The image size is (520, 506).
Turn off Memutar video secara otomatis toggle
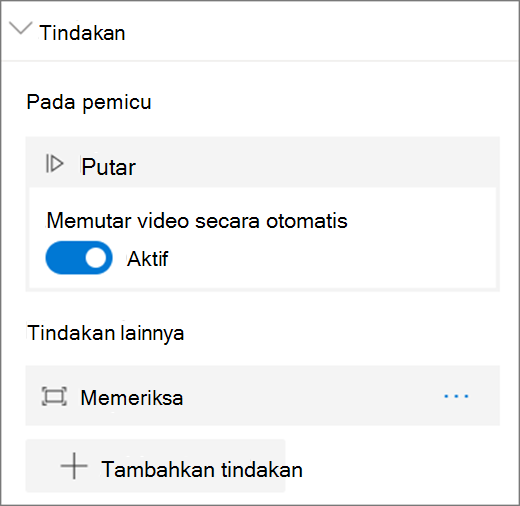pos(79,258)
